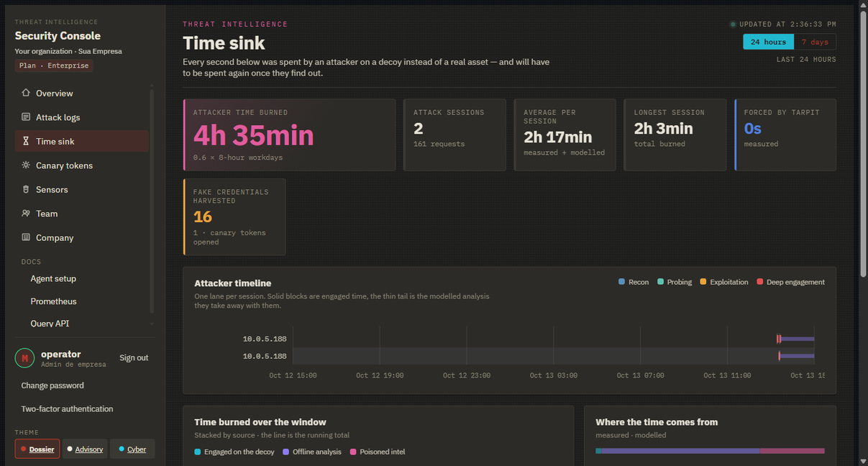Open Two-factor authentication settings

[67, 408]
